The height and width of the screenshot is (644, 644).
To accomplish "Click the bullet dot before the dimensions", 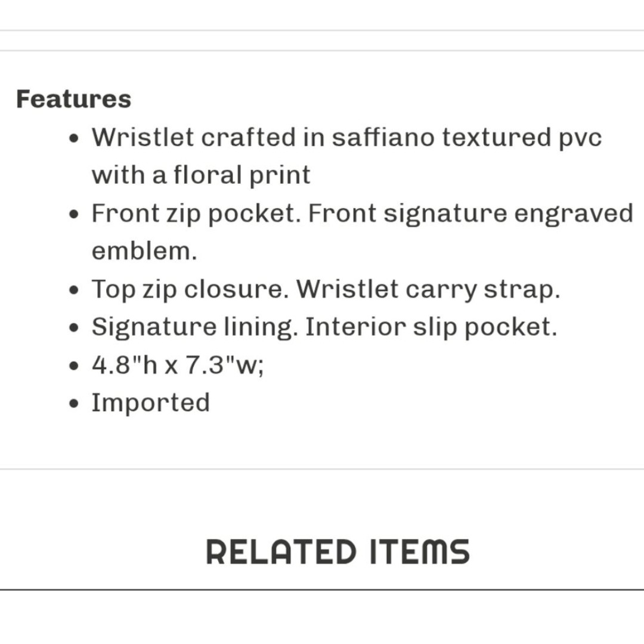I will coord(73,366).
